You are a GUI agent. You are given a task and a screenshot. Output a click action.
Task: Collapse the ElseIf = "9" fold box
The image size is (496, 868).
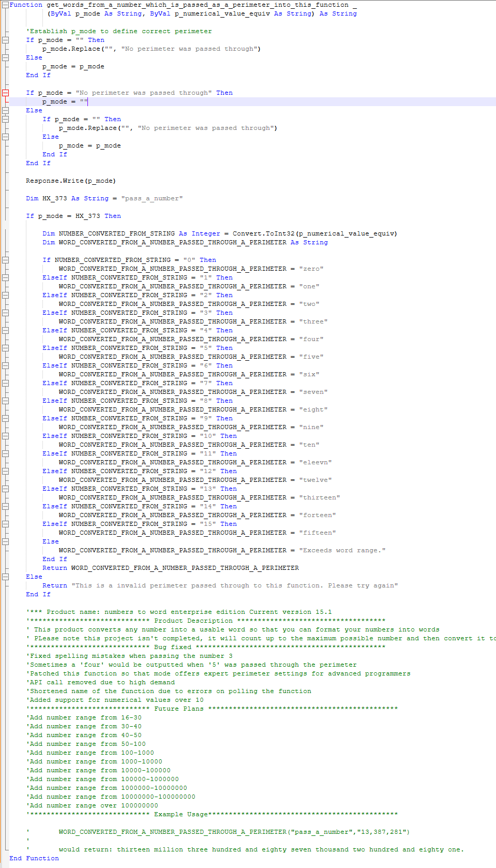tap(5, 418)
